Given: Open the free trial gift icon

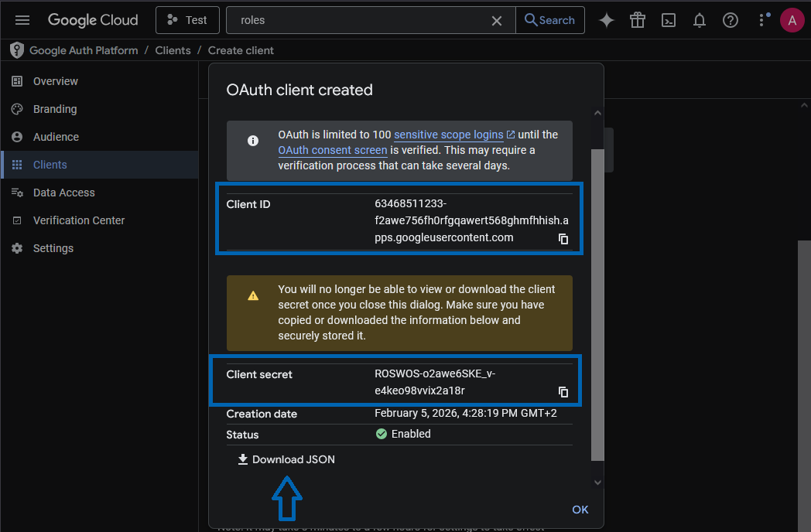Looking at the screenshot, I should click(x=638, y=21).
